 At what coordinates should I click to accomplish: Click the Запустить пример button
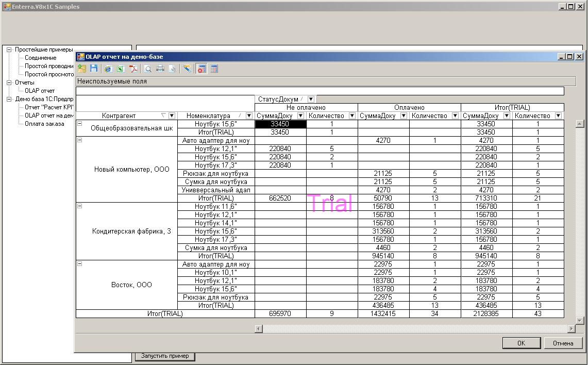coord(164,356)
